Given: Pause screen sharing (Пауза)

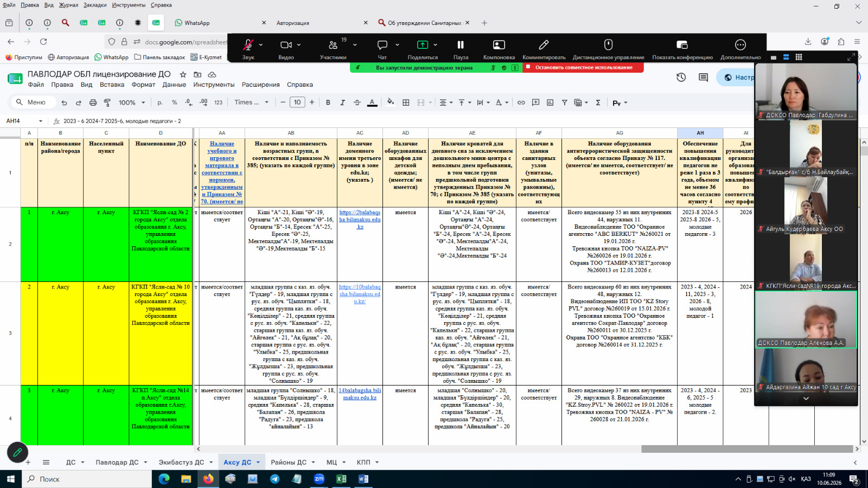Looking at the screenshot, I should pyautogui.click(x=461, y=49).
